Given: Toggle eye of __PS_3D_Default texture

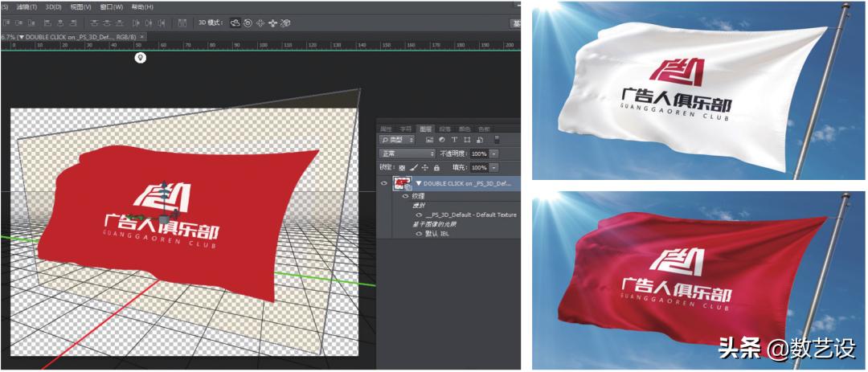Looking at the screenshot, I should tap(419, 215).
